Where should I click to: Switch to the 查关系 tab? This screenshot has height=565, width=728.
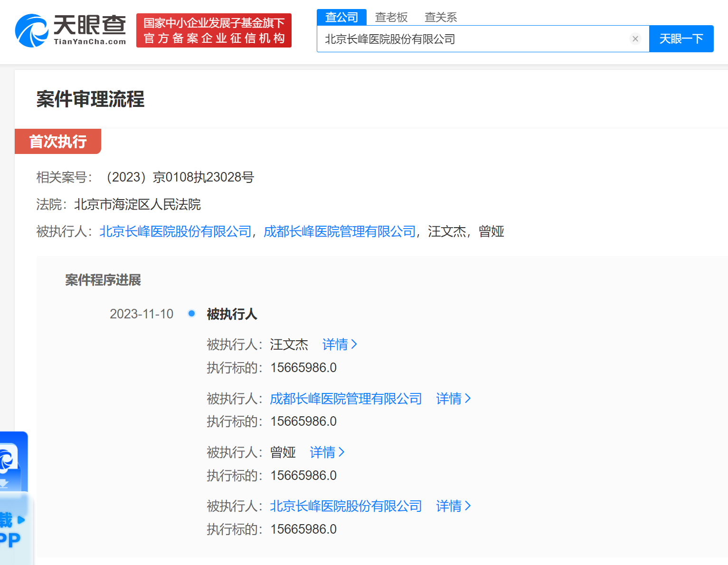pyautogui.click(x=441, y=17)
